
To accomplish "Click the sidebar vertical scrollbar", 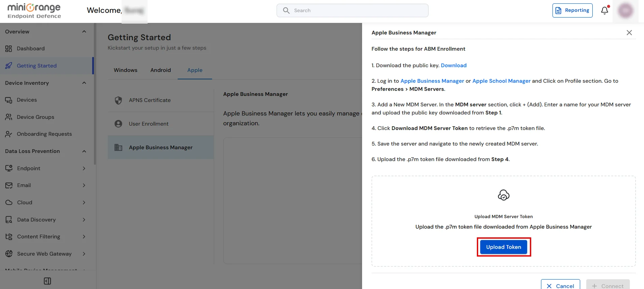I will click(x=95, y=94).
